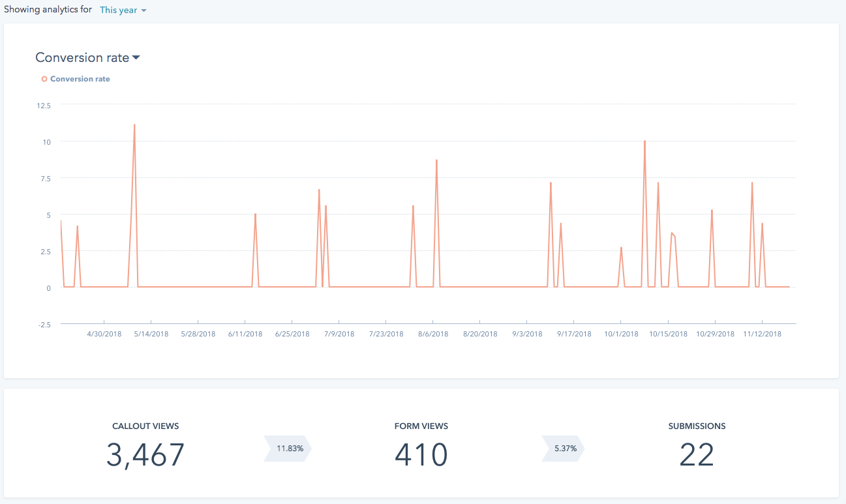Click the Form Views value 410
Screen dimensions: 846x504
click(x=421, y=455)
